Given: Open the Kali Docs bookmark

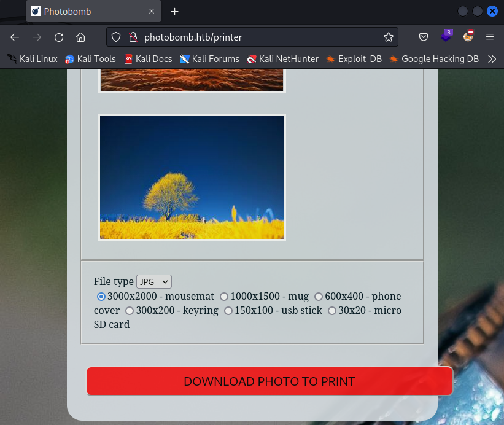Looking at the screenshot, I should point(148,59).
